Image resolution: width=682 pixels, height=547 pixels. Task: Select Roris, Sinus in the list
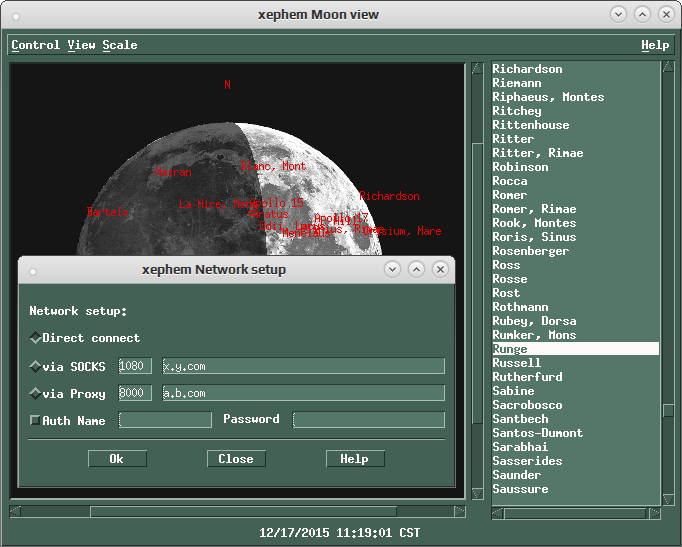click(575, 237)
